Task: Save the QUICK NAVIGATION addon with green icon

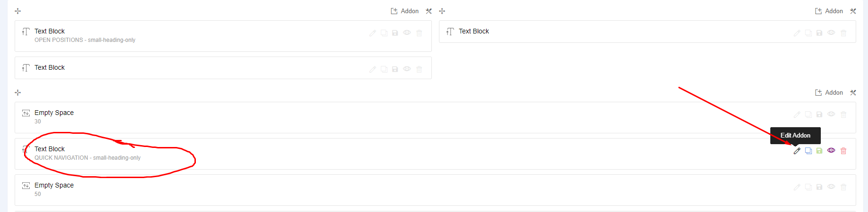Action: (x=819, y=151)
